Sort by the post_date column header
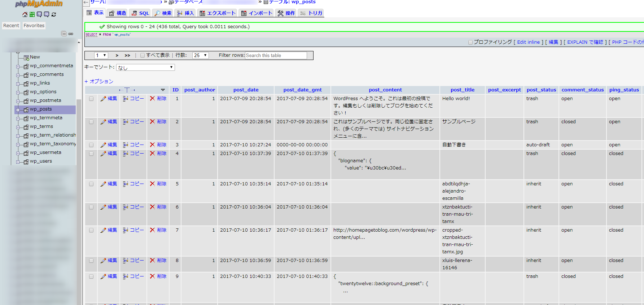Image resolution: width=644 pixels, height=305 pixels. click(246, 90)
